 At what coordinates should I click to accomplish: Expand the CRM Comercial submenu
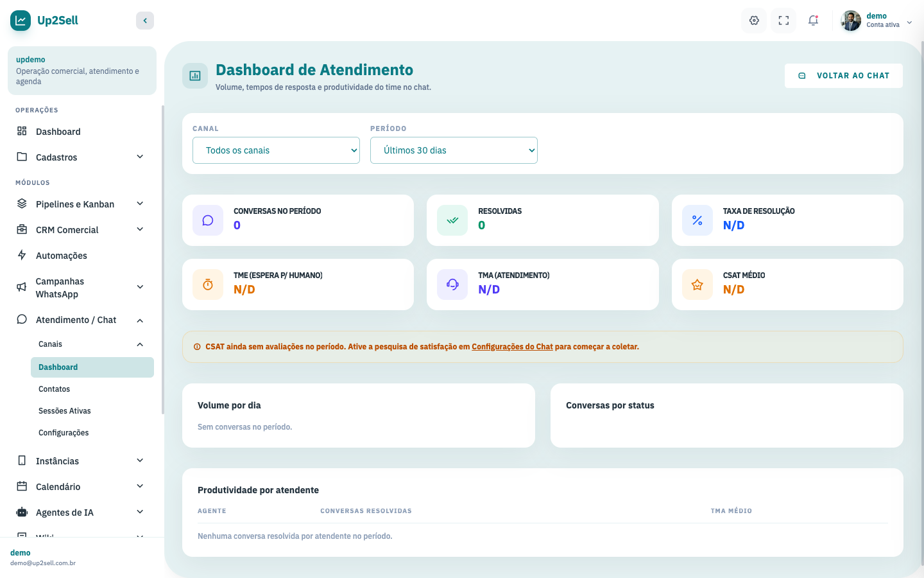140,229
